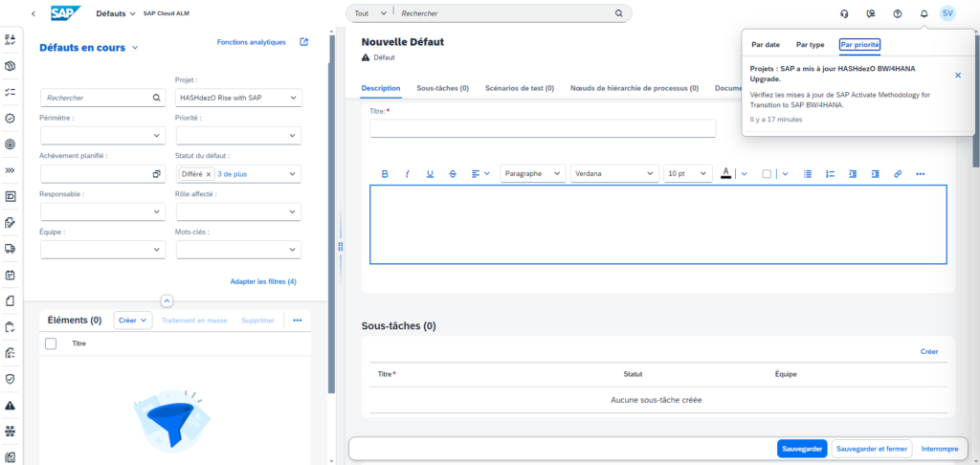Insert a bulleted list in editor
Screen dimensions: 980x465
(x=808, y=174)
